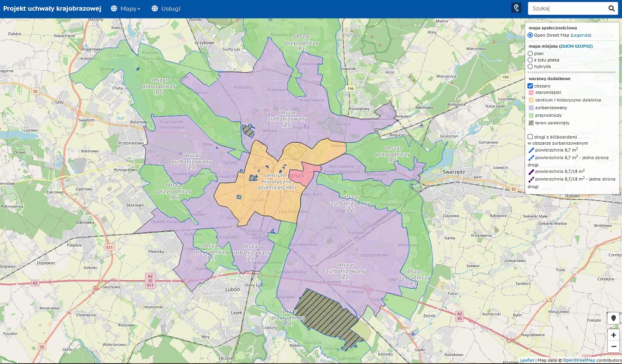622x364 pixels.
Task: Open the Legenda link
Action: tap(580, 35)
